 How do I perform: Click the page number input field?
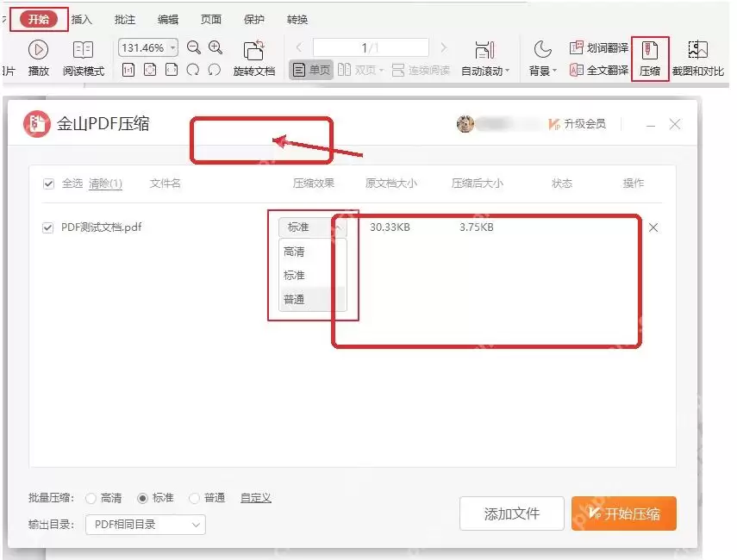pyautogui.click(x=371, y=47)
